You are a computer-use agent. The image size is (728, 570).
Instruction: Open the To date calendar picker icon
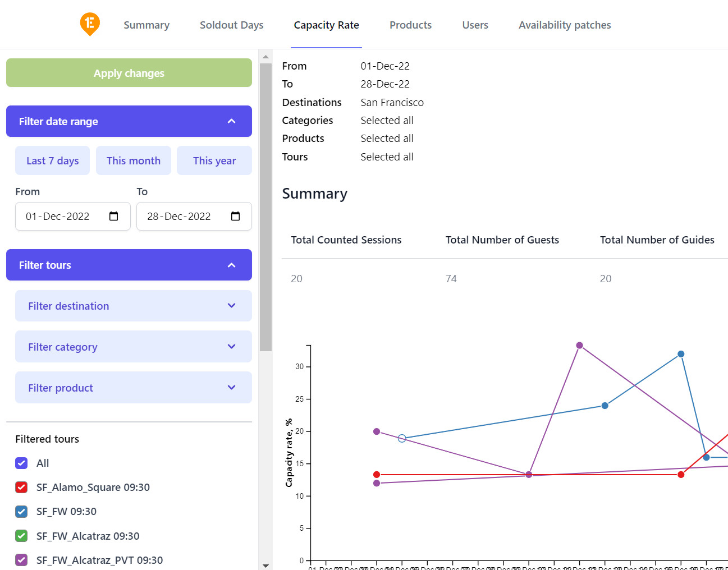click(x=236, y=216)
